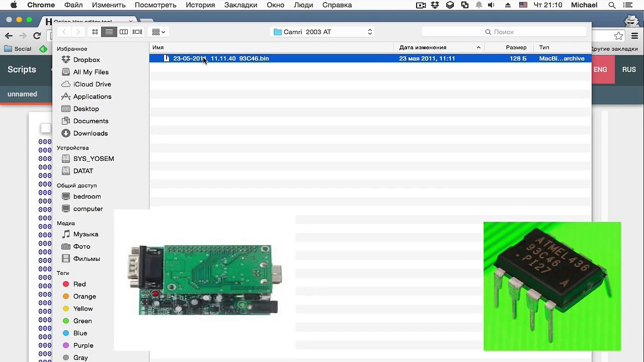
Task: Reload the Chrome page
Action: tap(37, 36)
